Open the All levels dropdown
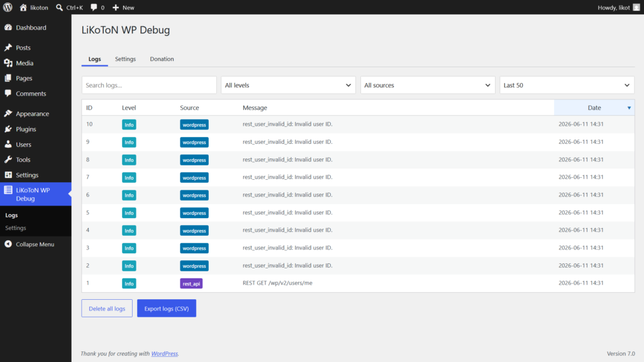 click(288, 85)
